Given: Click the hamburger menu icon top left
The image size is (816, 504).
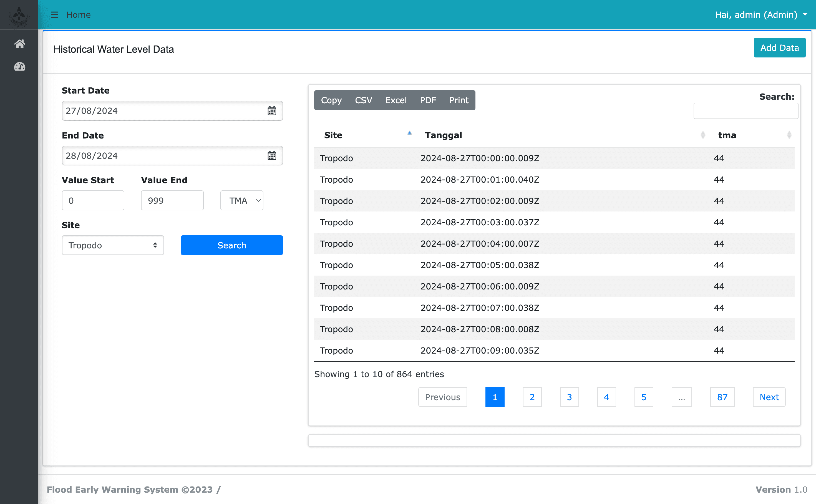Looking at the screenshot, I should [54, 14].
